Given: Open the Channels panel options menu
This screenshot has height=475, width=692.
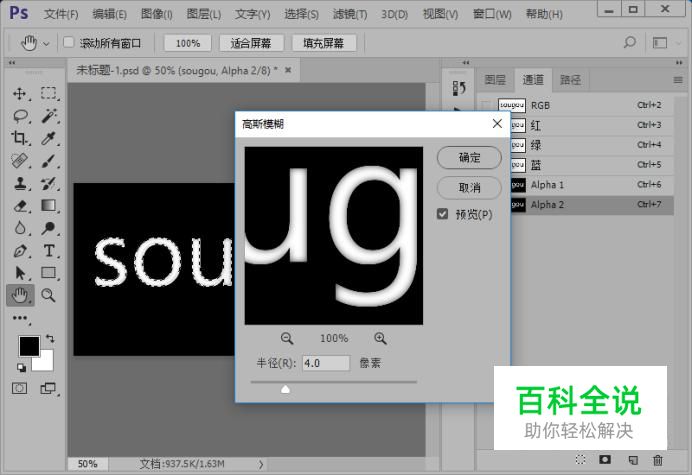Looking at the screenshot, I should (x=678, y=80).
